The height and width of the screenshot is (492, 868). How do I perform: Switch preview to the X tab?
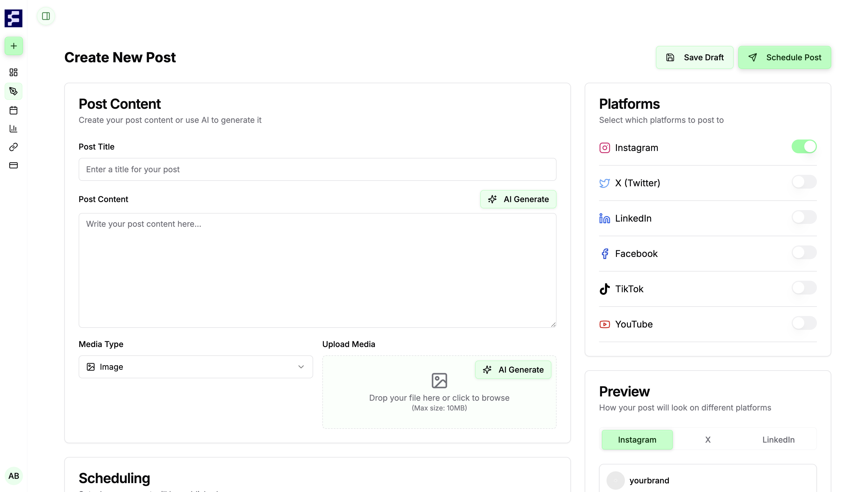click(708, 439)
